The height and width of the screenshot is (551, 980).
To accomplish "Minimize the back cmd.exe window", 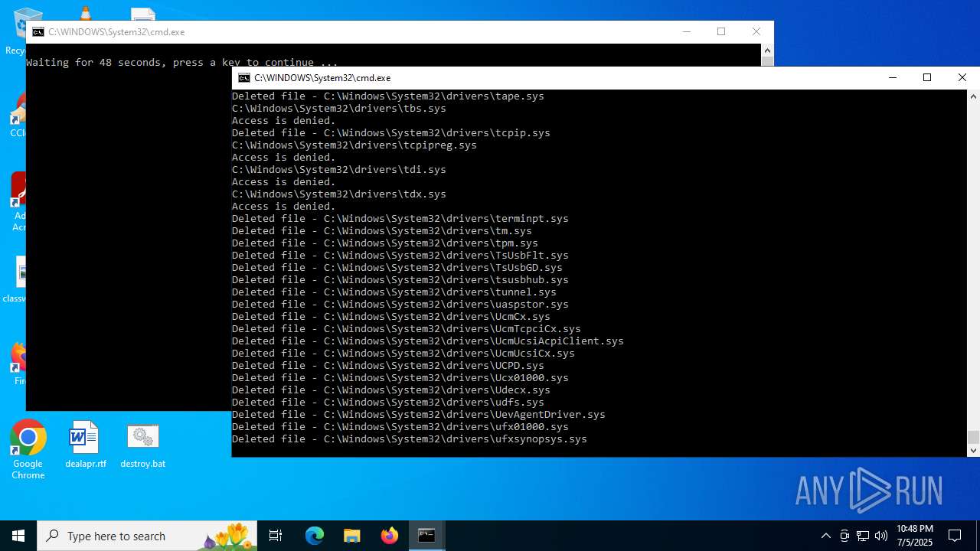I will point(686,31).
